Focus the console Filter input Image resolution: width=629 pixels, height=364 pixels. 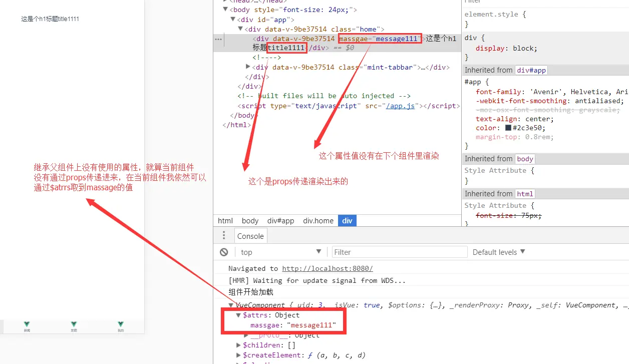(400, 252)
